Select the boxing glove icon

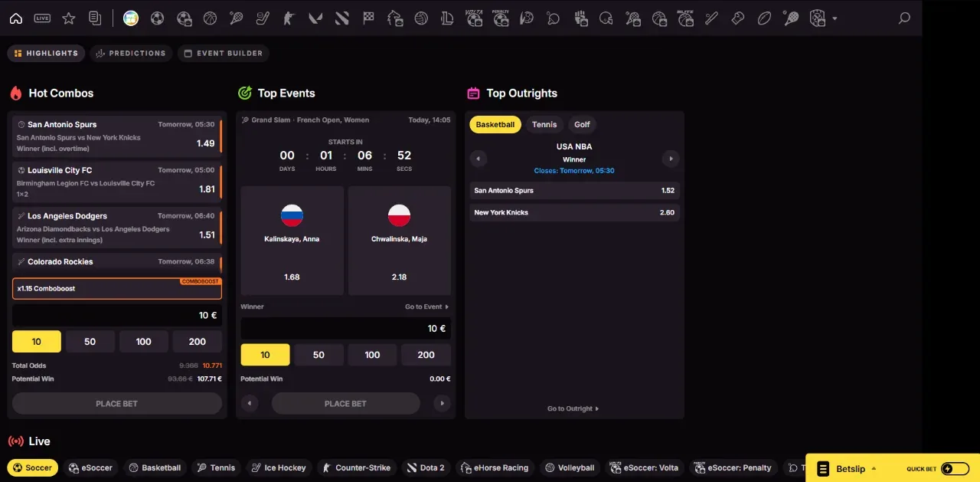[738, 18]
